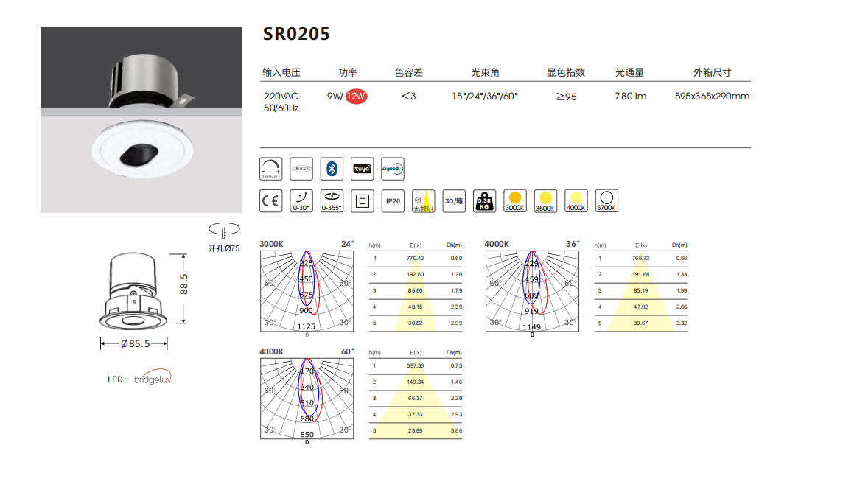Click the CE certification icon
Image resolution: width=843 pixels, height=504 pixels.
point(271,201)
